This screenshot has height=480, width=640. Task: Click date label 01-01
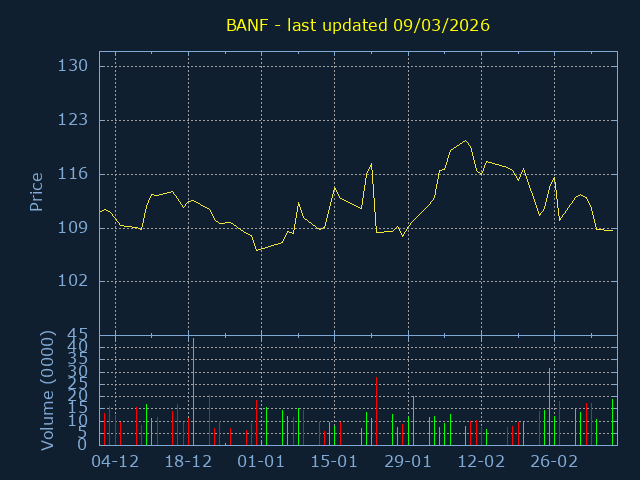coord(261,462)
